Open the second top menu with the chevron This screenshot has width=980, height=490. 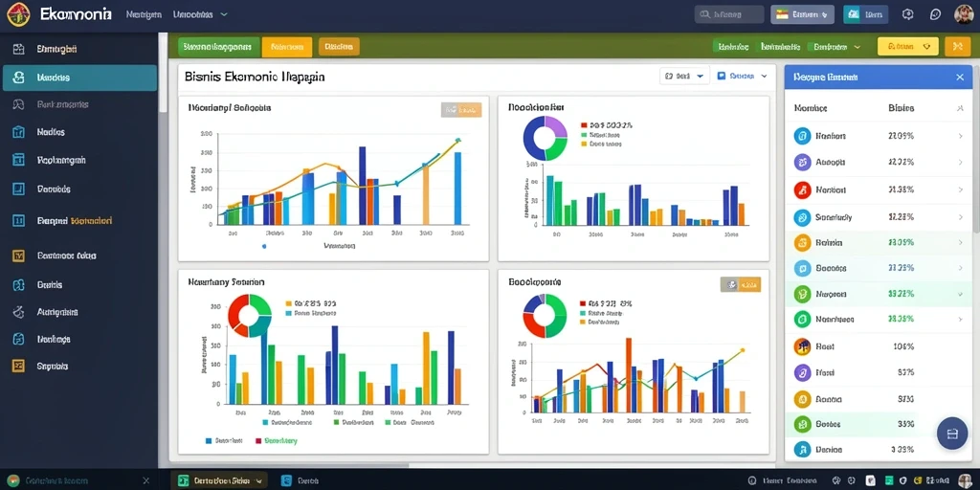pyautogui.click(x=201, y=14)
